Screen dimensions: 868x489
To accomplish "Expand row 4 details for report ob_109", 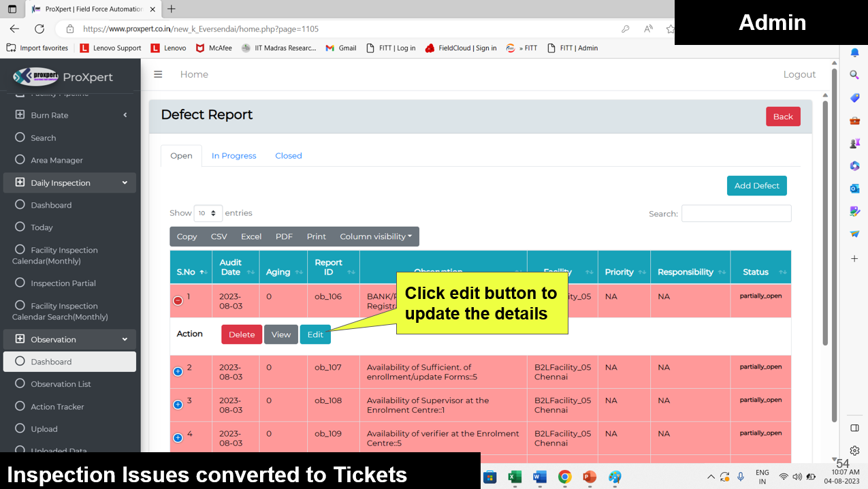I will [x=178, y=437].
